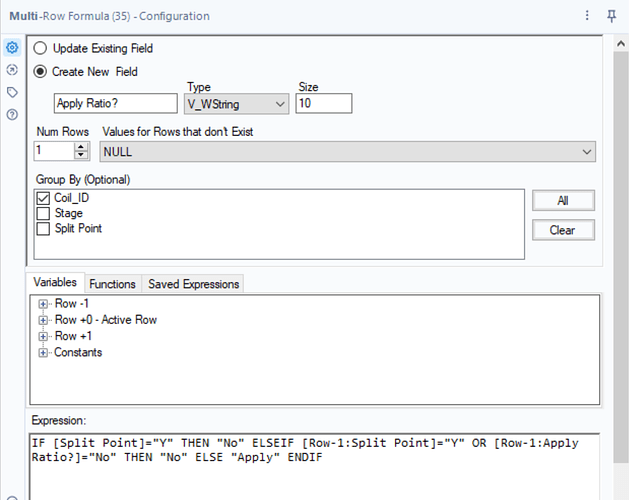Open the three-dot options menu
The width and height of the screenshot is (629, 500).
point(587,16)
